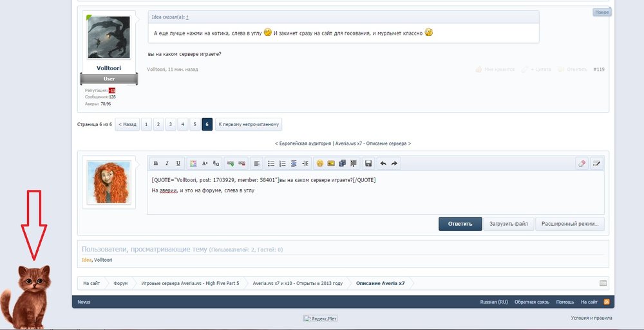This screenshot has height=330, width=644.
Task: Click the eraser remove formatting icon
Action: (582, 163)
